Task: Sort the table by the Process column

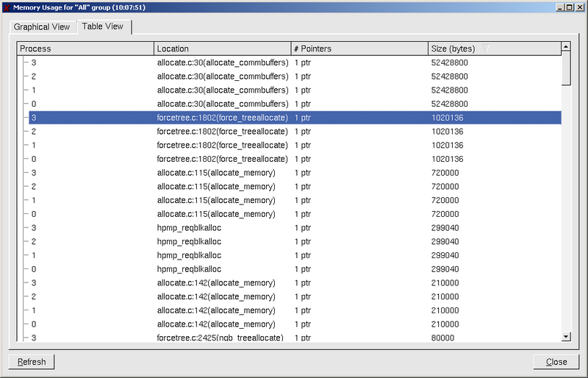Action: click(85, 49)
